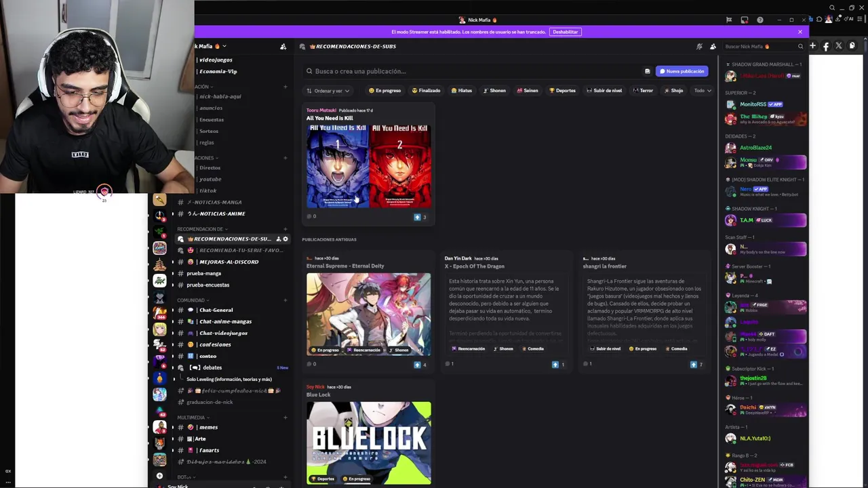Click the browser search icon at top right
Image resolution: width=868 pixels, height=488 pixels.
832,7
